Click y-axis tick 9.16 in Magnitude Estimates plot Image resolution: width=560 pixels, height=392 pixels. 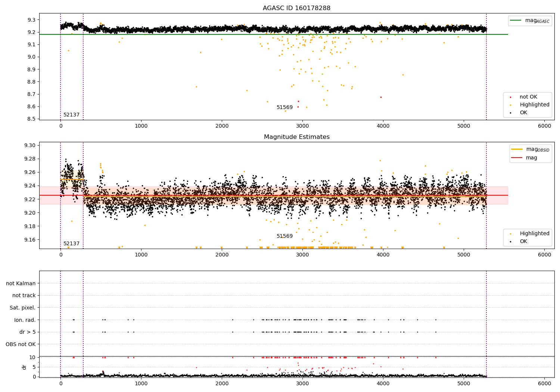pyautogui.click(x=30, y=240)
